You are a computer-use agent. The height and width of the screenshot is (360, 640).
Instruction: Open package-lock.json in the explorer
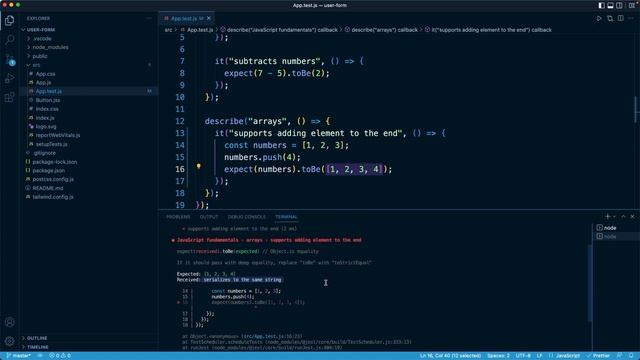click(x=55, y=162)
